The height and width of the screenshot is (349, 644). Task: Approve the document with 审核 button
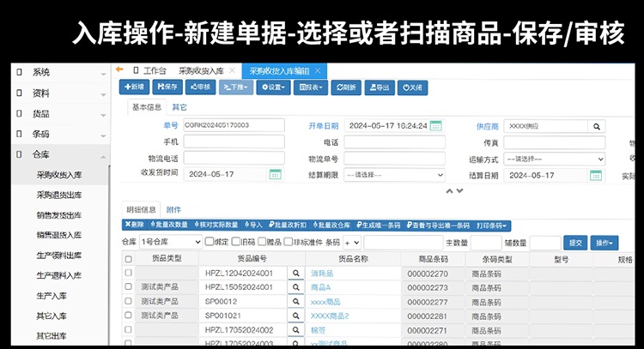click(200, 87)
